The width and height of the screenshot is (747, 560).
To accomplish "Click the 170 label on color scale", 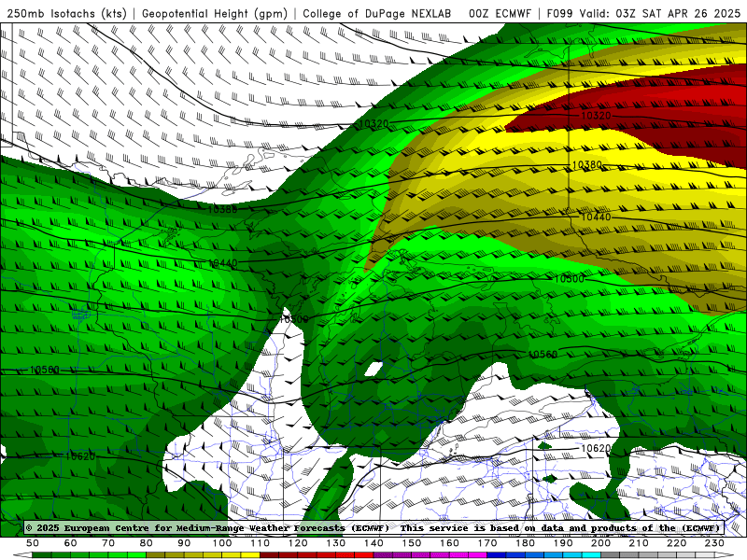I will pos(487,543).
